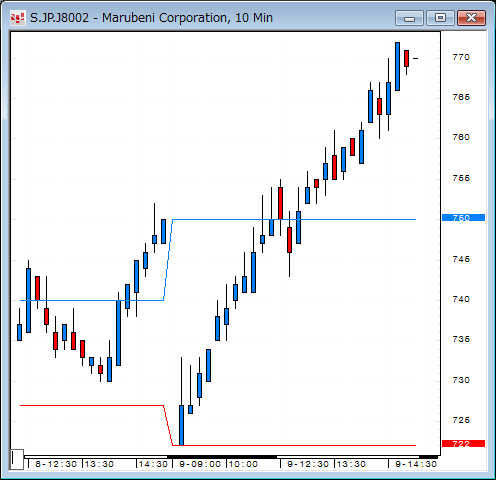
Task: Click the 725 price axis label
Action: pos(461,420)
